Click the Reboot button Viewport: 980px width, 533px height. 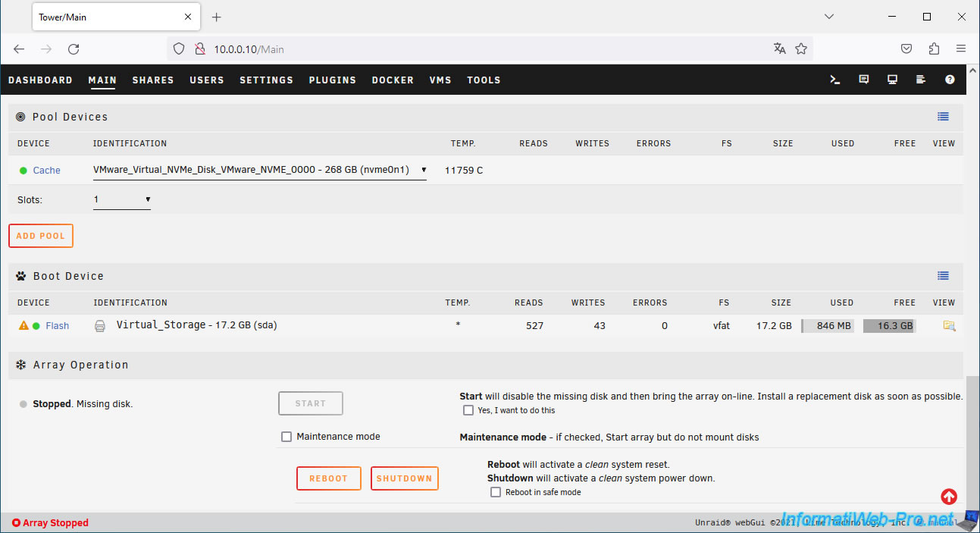pos(328,478)
